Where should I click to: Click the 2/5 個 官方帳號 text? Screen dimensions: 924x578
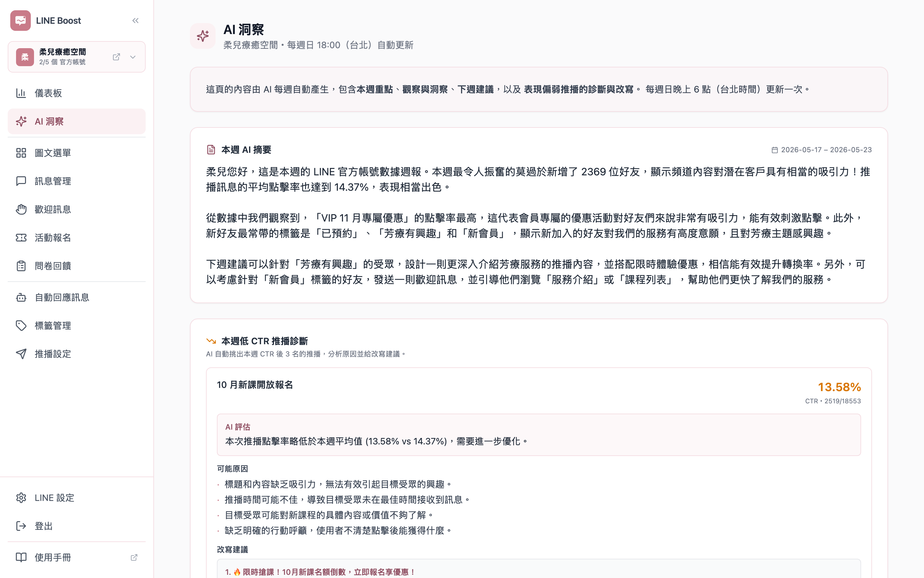62,62
